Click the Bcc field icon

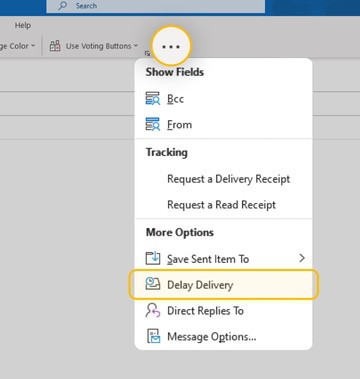pos(153,99)
